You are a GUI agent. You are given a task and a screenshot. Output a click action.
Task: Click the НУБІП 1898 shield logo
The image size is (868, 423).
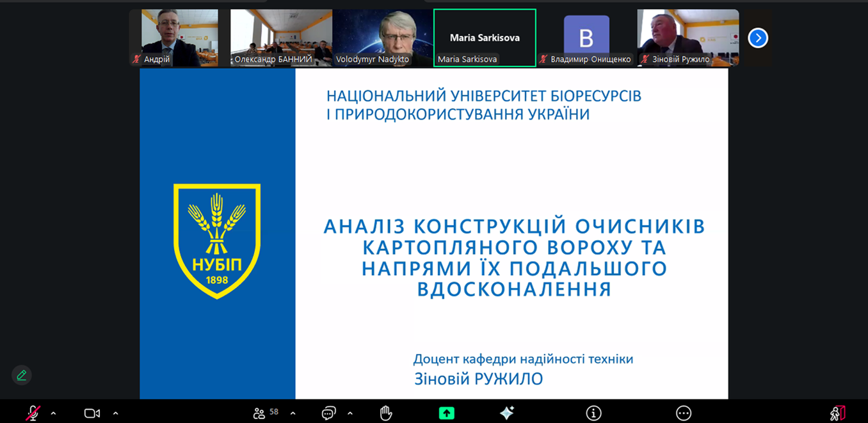click(217, 241)
